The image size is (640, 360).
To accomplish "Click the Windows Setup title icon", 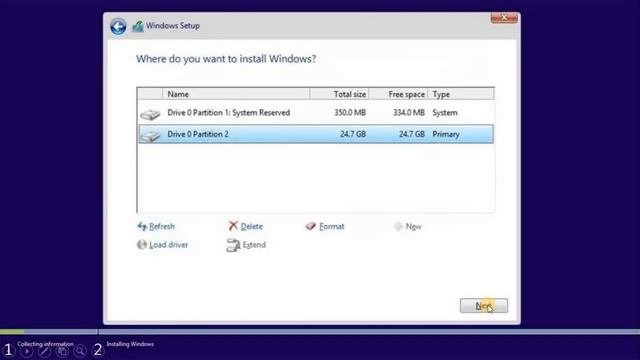I will [138, 26].
